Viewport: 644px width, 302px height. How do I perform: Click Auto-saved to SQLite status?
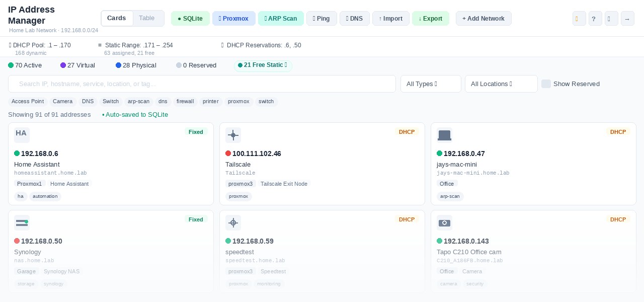point(135,115)
